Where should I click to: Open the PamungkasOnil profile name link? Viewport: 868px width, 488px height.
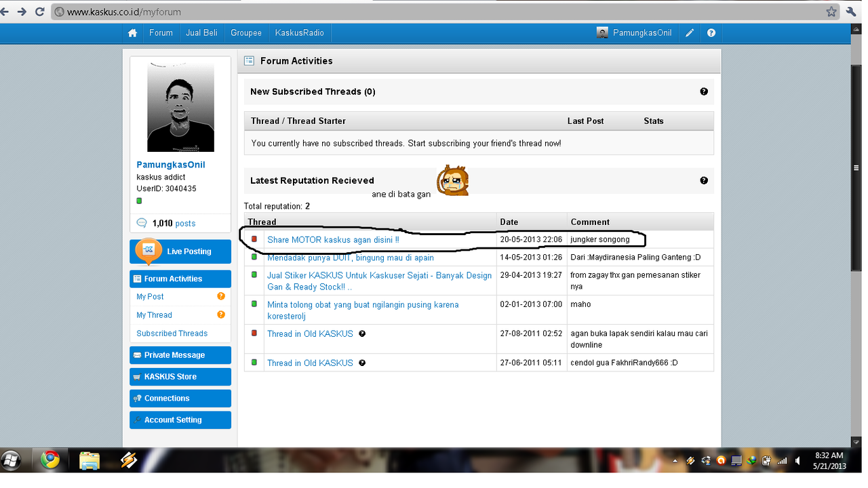point(171,165)
